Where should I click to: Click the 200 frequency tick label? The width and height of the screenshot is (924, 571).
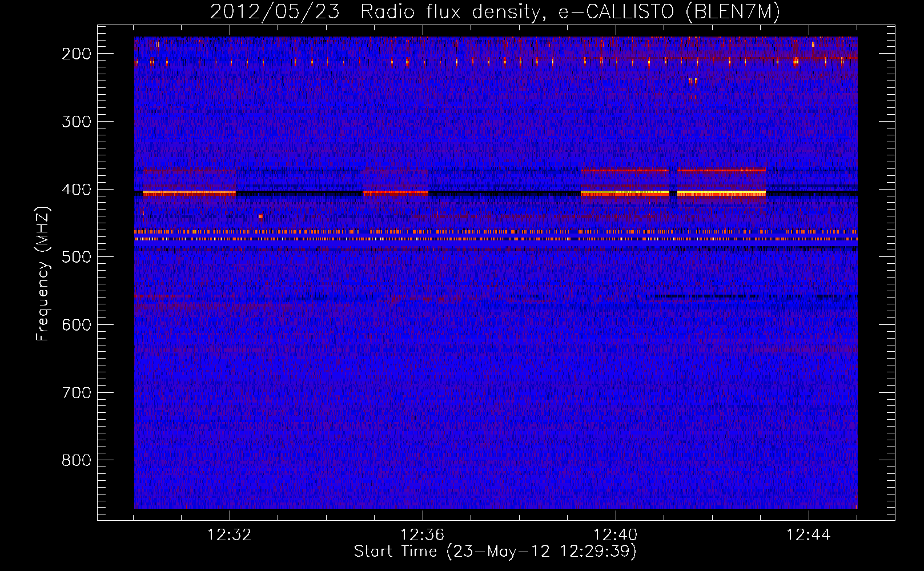tap(76, 54)
